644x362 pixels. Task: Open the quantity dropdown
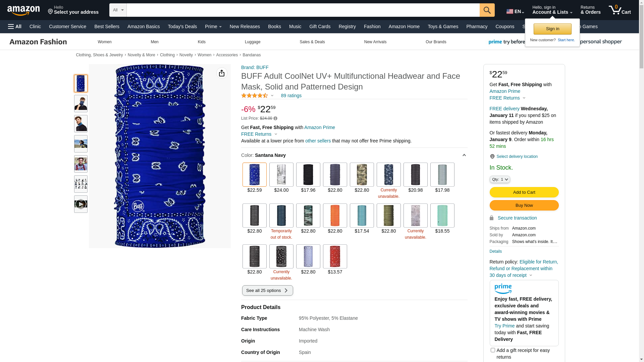500,179
